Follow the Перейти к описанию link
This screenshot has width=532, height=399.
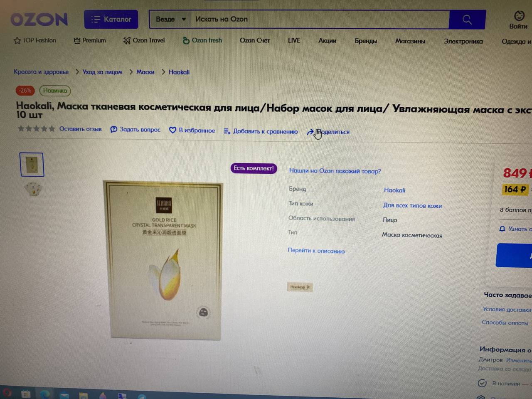tap(316, 251)
